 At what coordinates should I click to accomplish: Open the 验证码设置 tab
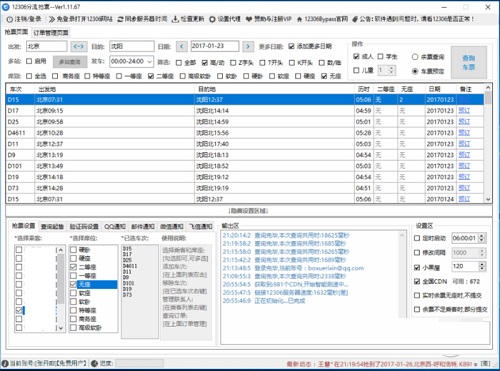[84, 227]
